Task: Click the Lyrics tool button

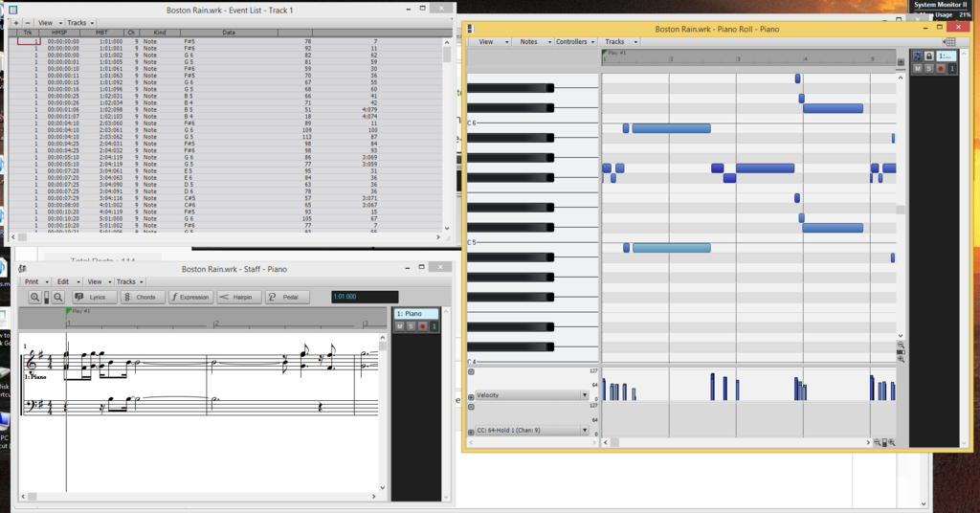Action: [x=95, y=298]
